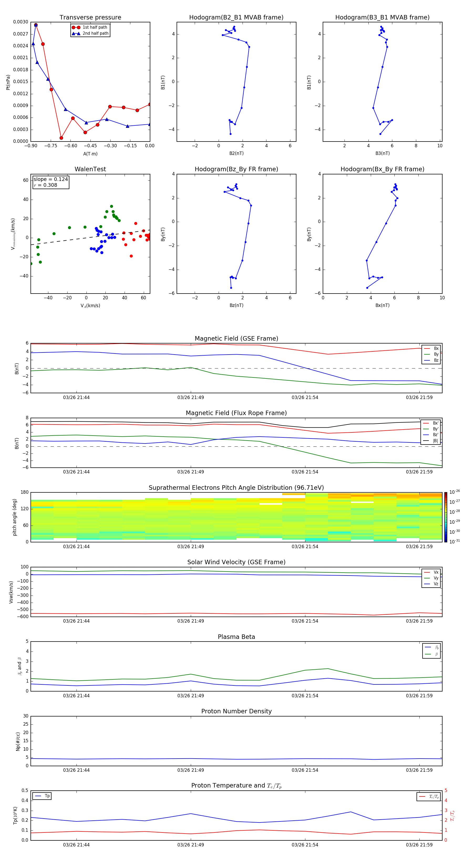Click '03/26 21:59' under Solar Wind Velocity
Screen dimensions: 473x868
[419, 621]
